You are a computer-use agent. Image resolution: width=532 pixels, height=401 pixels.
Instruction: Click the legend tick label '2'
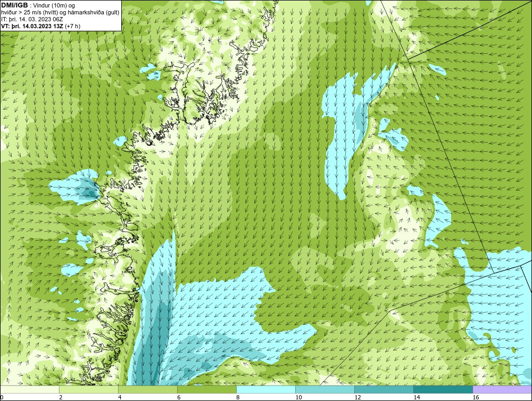pos(61,397)
